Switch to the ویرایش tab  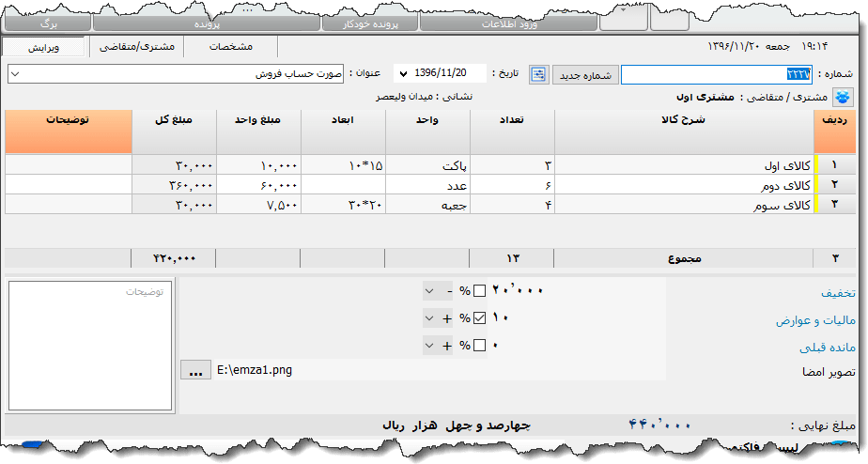click(43, 47)
